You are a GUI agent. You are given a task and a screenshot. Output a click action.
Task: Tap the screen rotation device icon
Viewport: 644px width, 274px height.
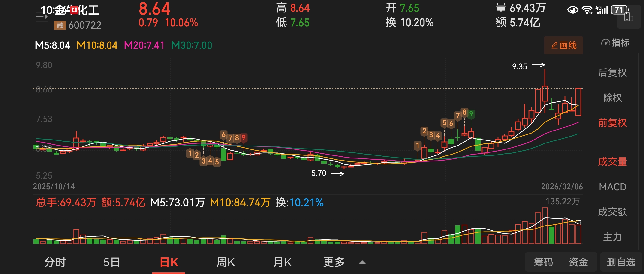[629, 18]
